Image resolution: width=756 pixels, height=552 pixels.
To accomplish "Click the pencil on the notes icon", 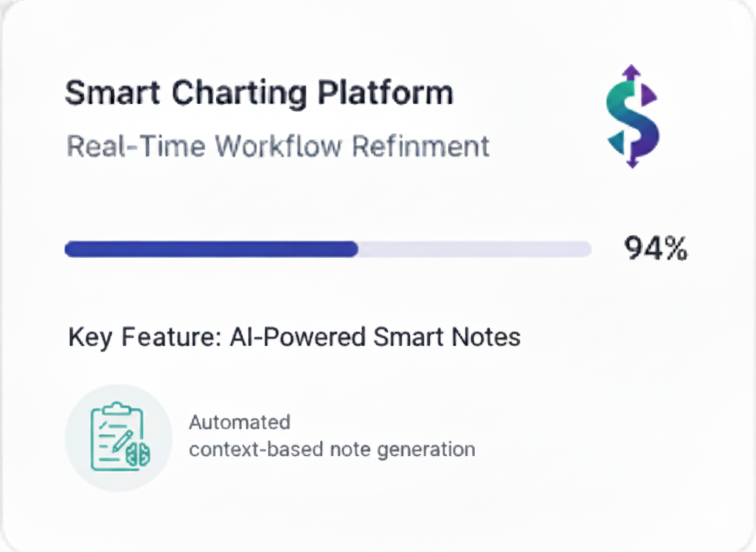I will pyautogui.click(x=124, y=440).
